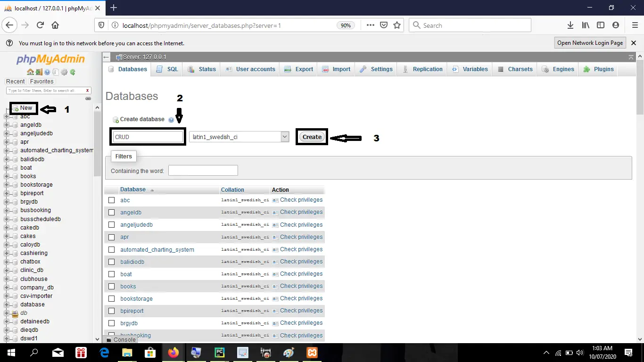Clear the navigation filter with the red X
644x362 pixels.
point(87,90)
